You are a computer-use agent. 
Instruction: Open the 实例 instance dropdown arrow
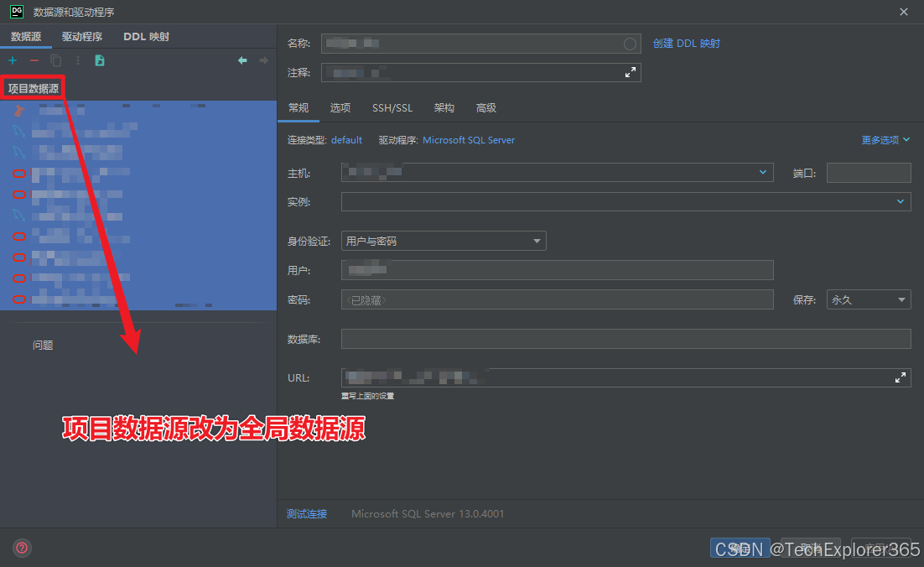[x=901, y=201]
